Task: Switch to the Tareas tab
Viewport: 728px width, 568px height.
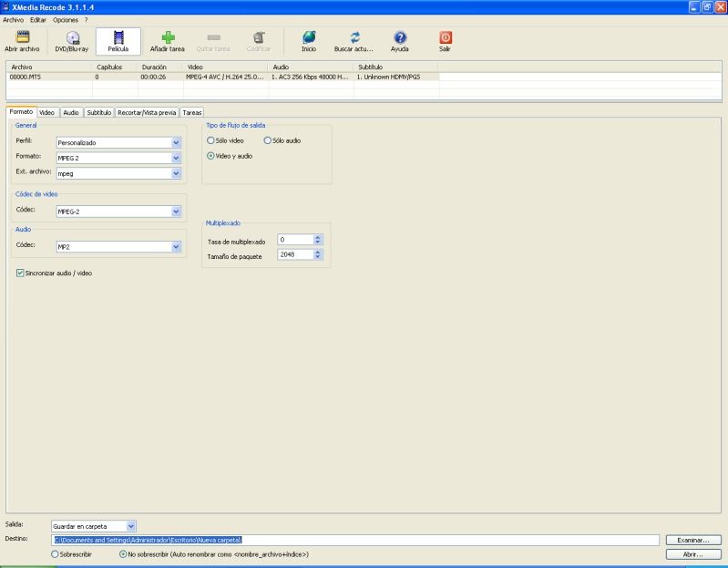Action: 192,112
